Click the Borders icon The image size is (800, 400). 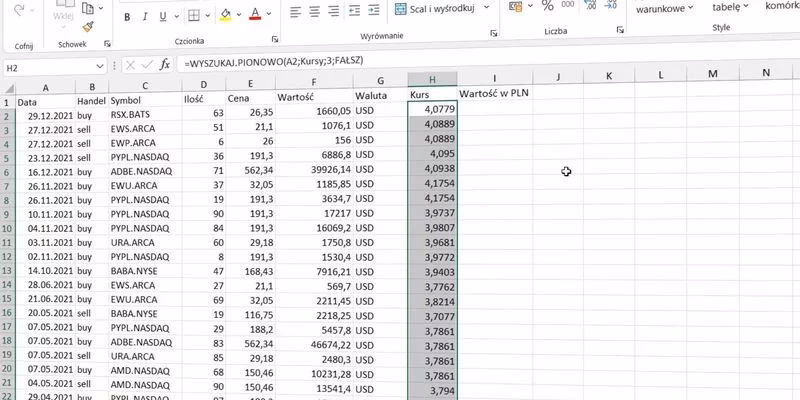coord(194,16)
